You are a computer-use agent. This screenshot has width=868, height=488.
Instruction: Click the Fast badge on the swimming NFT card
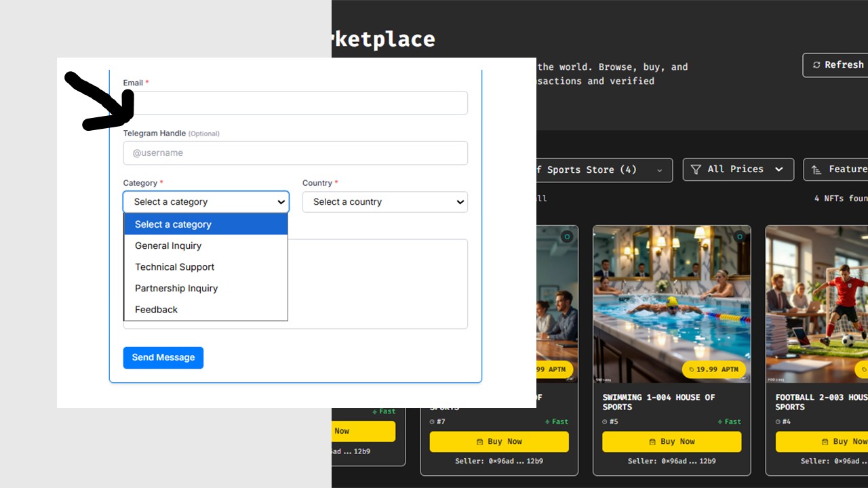729,422
